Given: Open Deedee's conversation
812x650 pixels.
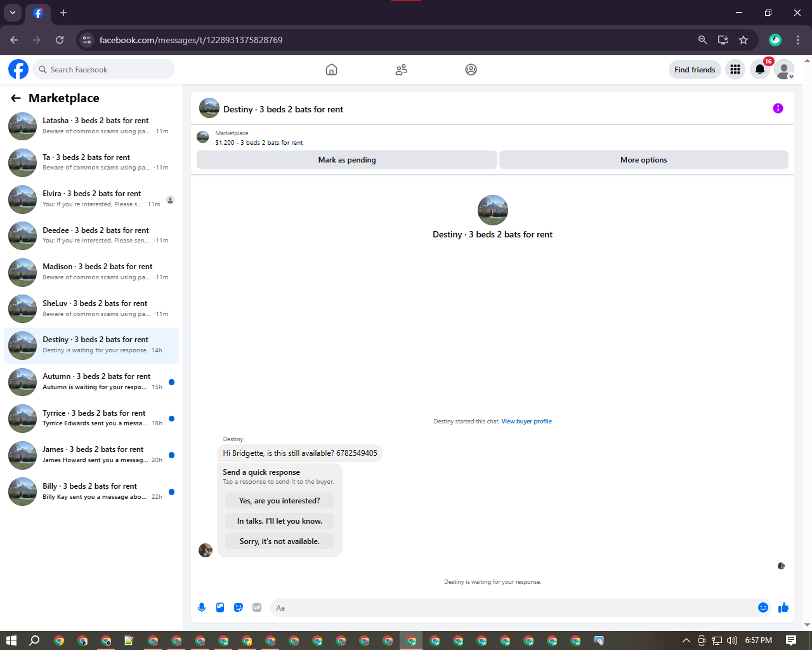Looking at the screenshot, I should [x=91, y=236].
